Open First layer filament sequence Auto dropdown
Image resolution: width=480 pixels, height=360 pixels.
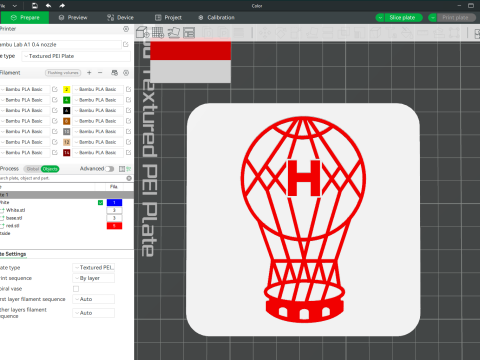pos(94,299)
